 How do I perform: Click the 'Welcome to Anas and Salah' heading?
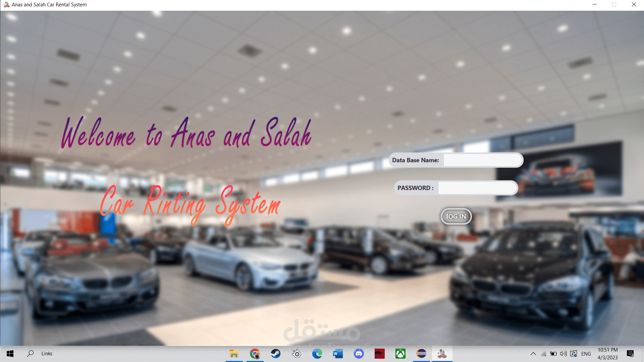(186, 132)
